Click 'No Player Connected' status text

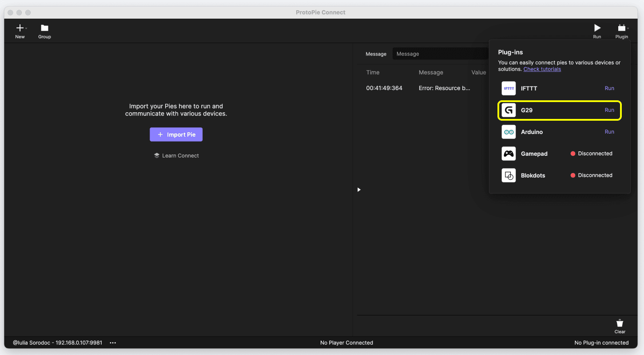(x=346, y=343)
